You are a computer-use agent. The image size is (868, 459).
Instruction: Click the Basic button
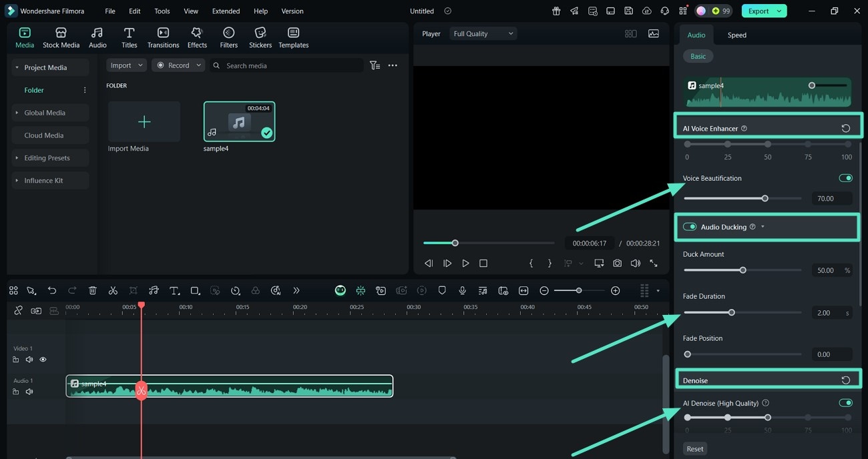click(x=698, y=56)
